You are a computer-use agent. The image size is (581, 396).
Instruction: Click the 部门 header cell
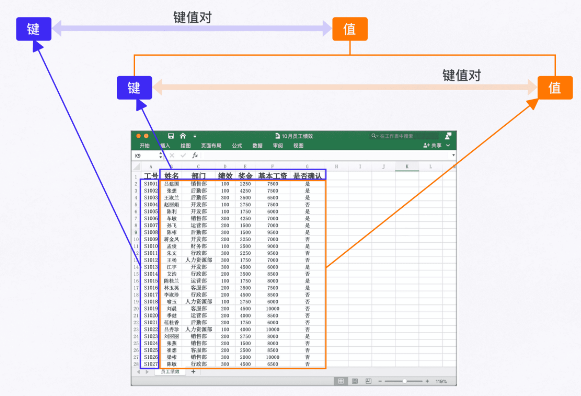(x=199, y=176)
